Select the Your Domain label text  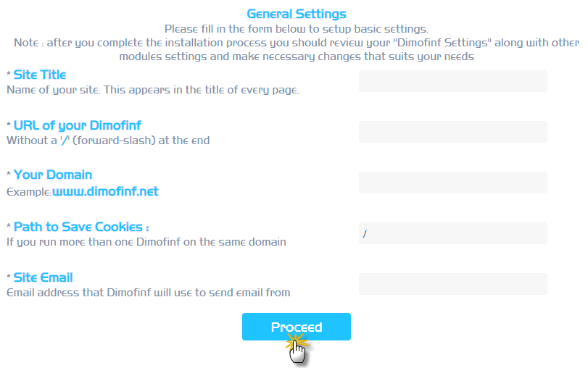point(53,175)
